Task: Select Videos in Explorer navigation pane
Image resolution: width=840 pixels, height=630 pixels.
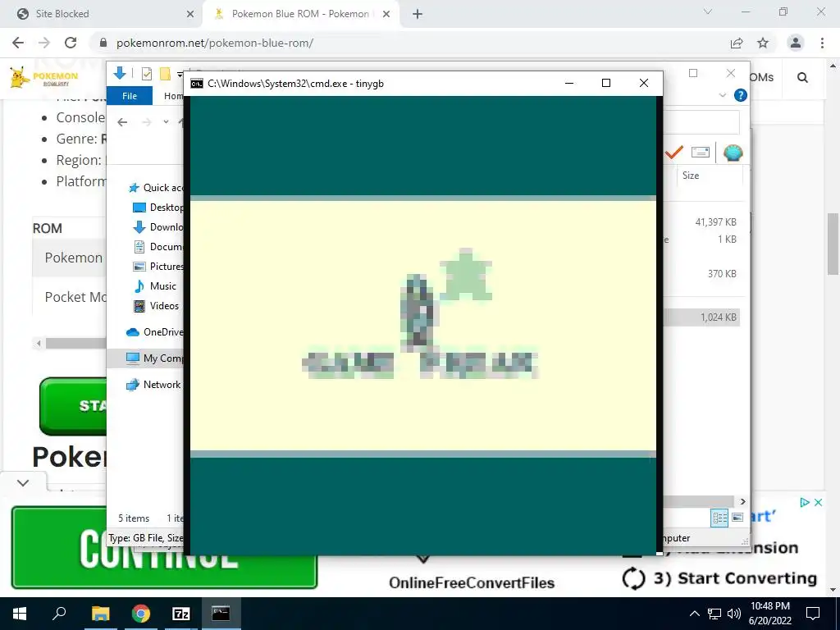Action: click(156, 306)
